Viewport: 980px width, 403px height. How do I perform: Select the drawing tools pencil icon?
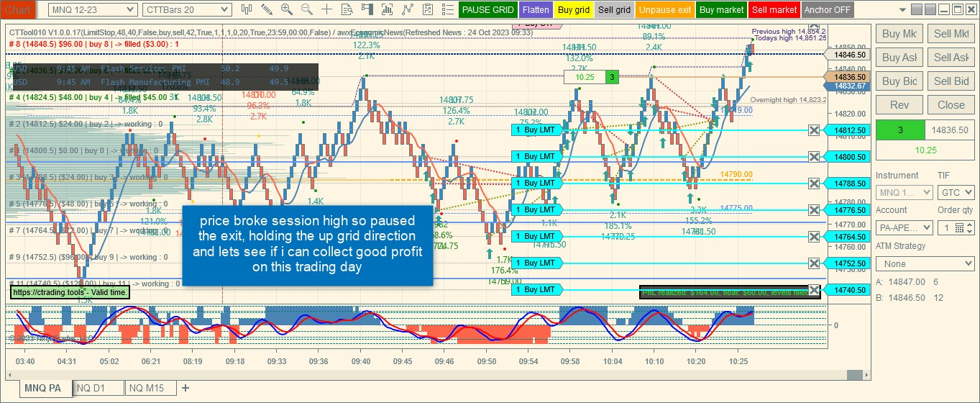click(x=267, y=9)
